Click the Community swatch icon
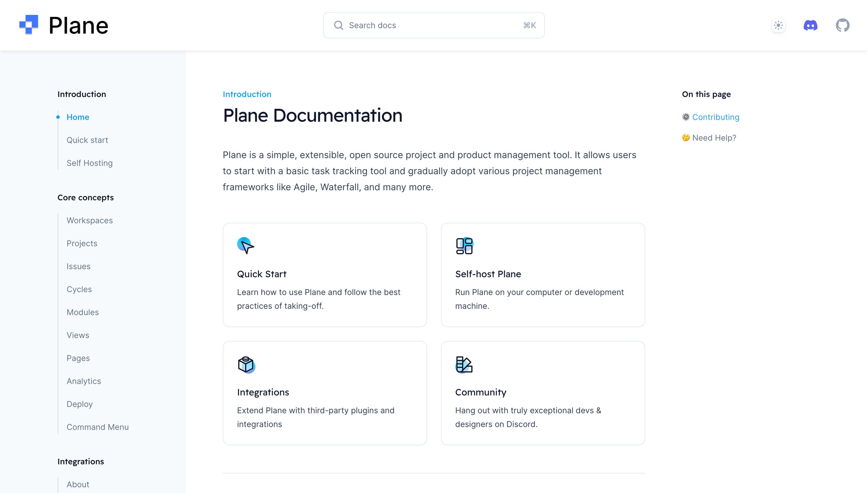 [x=464, y=365]
